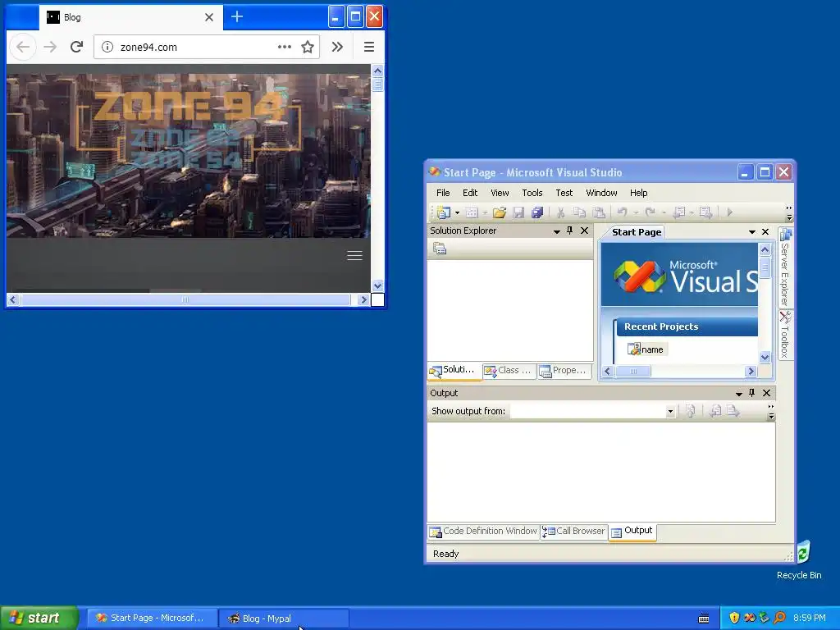Switch to the Code Definition Window tab
This screenshot has width=840, height=630.
(x=483, y=532)
